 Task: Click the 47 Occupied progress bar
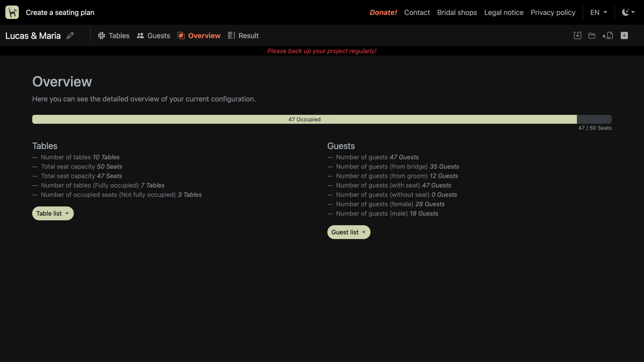coord(304,119)
